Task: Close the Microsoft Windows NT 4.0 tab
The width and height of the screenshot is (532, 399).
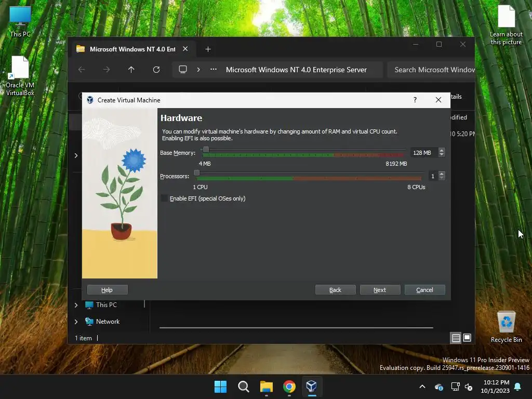Action: [x=185, y=49]
